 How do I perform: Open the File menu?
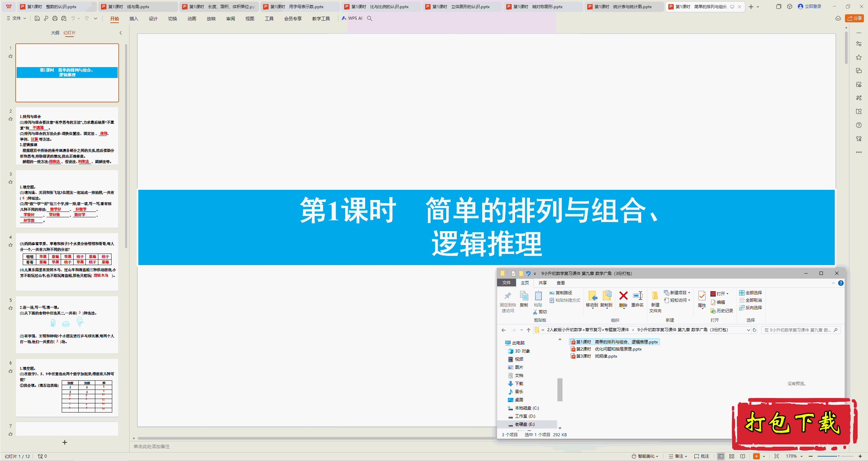pyautogui.click(x=16, y=18)
